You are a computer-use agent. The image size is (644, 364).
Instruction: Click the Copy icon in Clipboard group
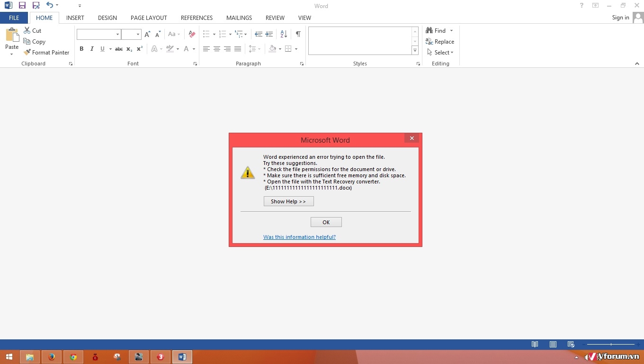pyautogui.click(x=27, y=42)
